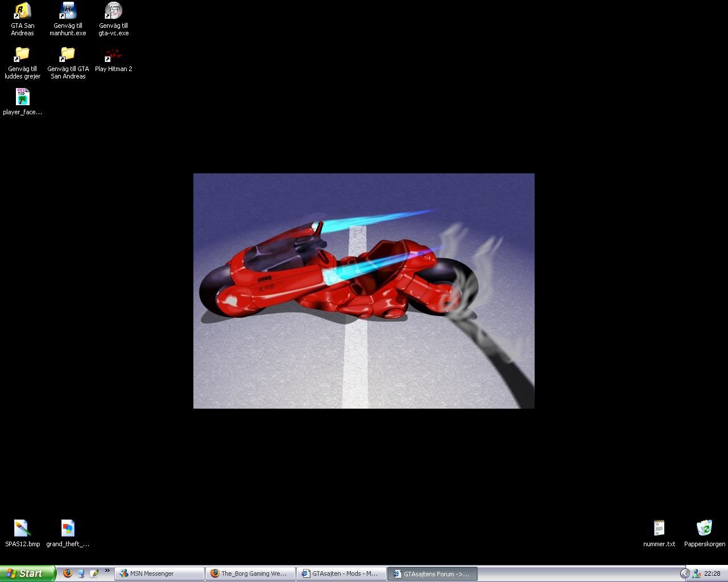The width and height of the screenshot is (728, 582).
Task: Click the 22:28 taskbar clock
Action: [712, 574]
